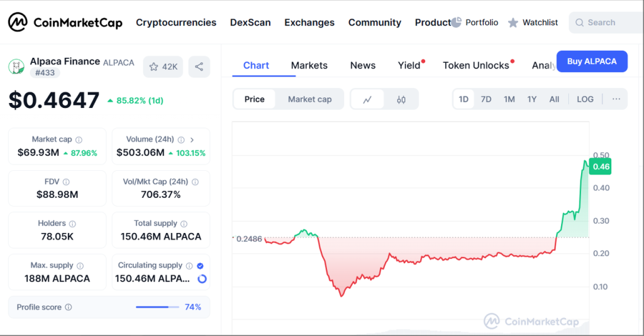Viewport: 644px width, 336px height.
Task: Select the 7D time range
Action: pos(486,99)
